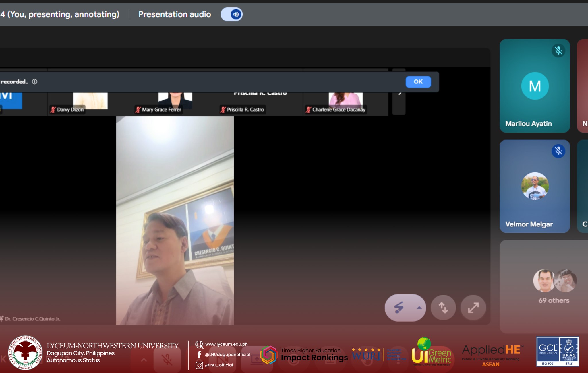Expand audio settings chevron beside the microphone button
Viewport: 588px width, 373px height.
[x=144, y=360]
